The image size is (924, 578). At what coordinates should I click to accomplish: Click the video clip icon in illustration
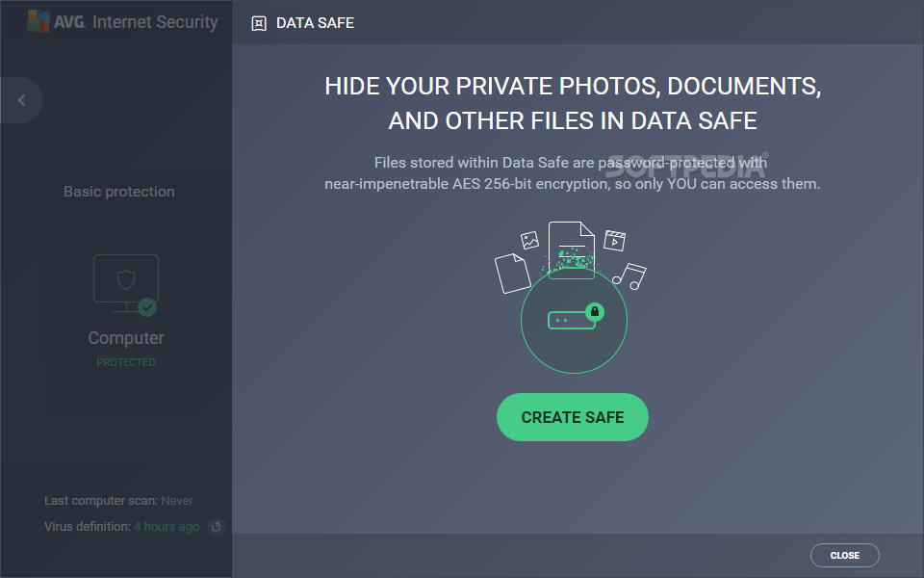[x=615, y=241]
